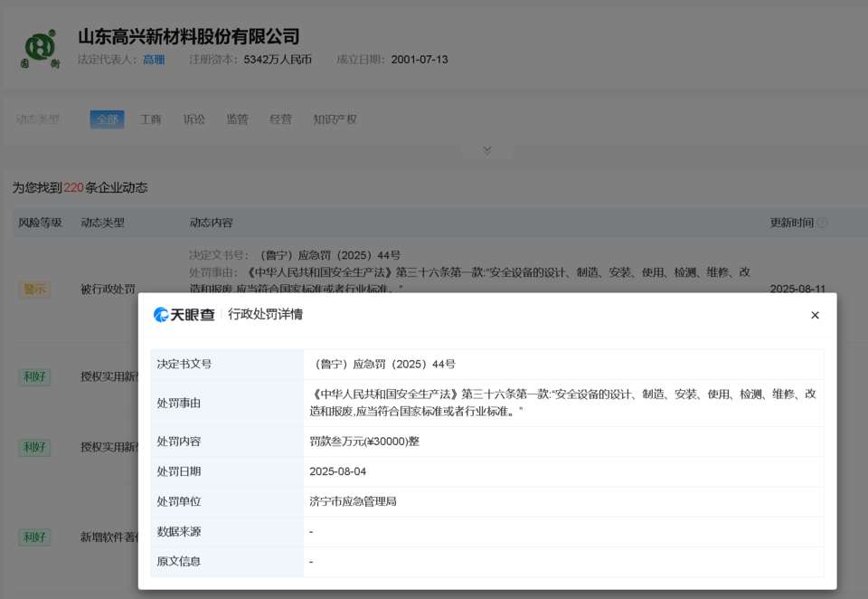Viewport: 868px width, 599px height.
Task: Click the founding date 2001-07-13
Action: pos(420,60)
